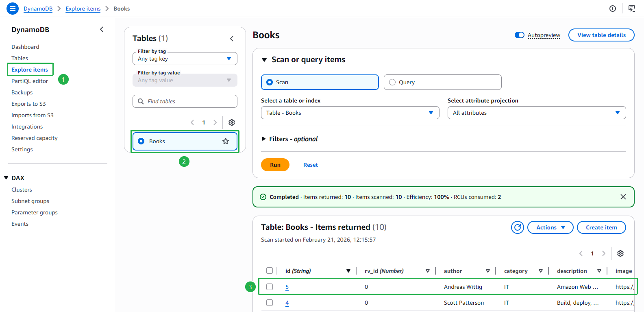
Task: Open the CloudShell icon in top bar
Action: (x=632, y=9)
